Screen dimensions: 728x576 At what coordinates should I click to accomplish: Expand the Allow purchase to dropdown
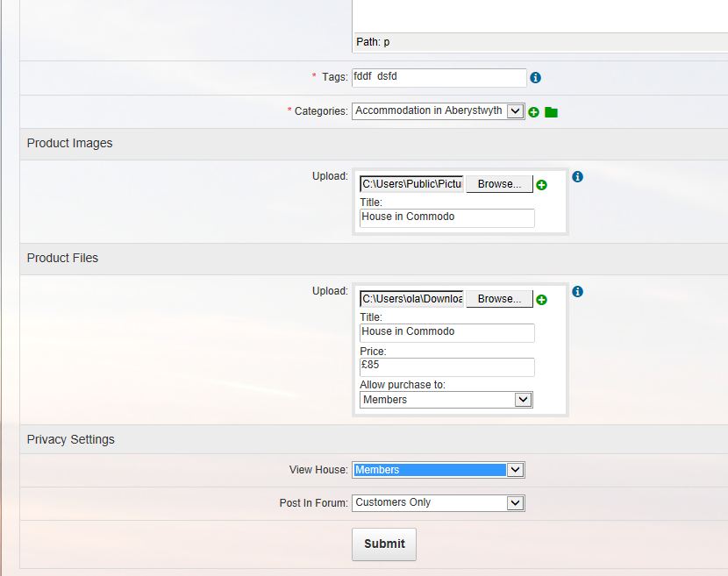coord(523,400)
